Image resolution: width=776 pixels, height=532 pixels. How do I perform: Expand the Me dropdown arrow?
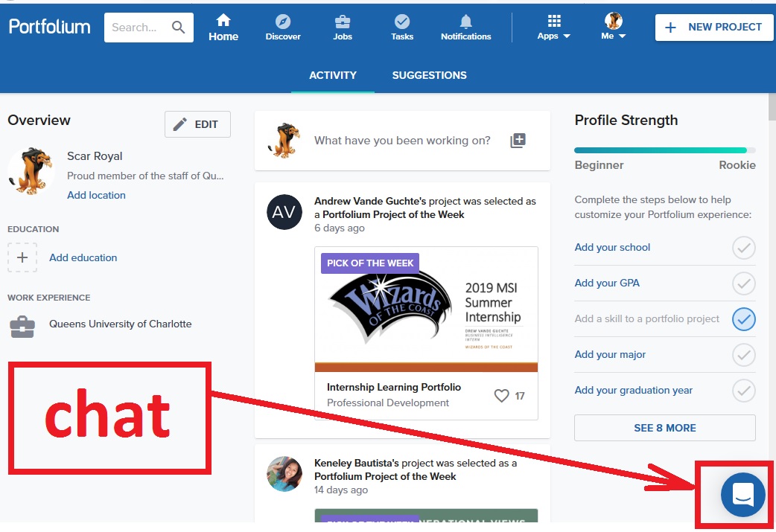coord(623,36)
